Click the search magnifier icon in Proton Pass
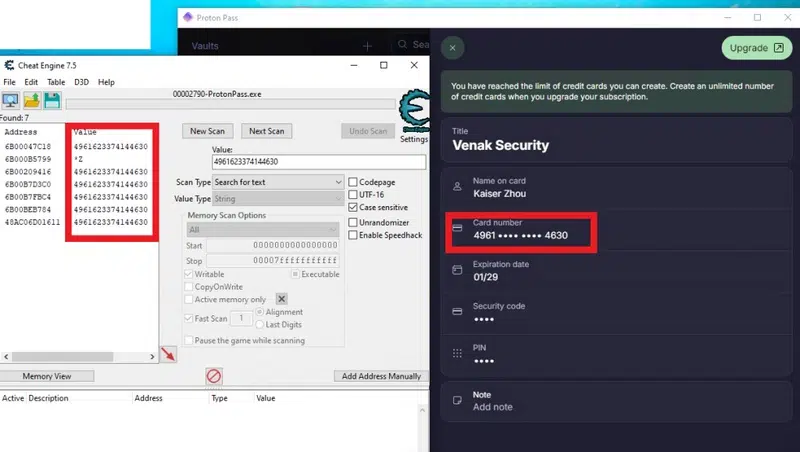The height and width of the screenshot is (452, 800). pyautogui.click(x=403, y=44)
